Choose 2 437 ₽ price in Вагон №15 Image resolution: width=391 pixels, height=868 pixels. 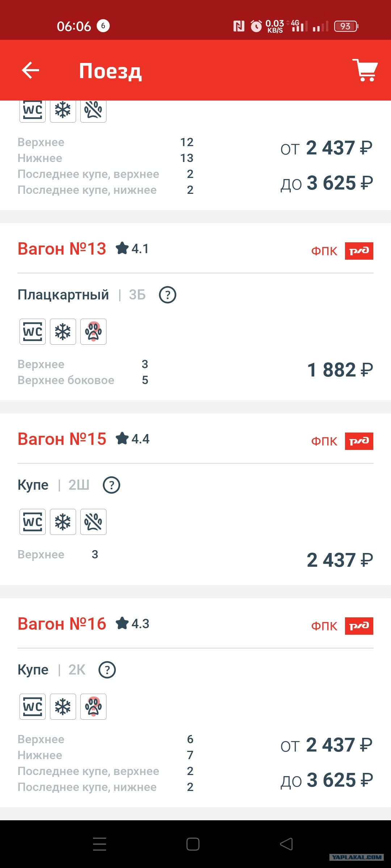340,560
